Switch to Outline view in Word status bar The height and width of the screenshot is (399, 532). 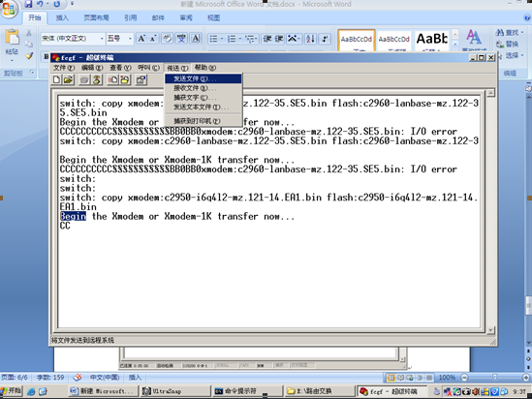pos(420,378)
